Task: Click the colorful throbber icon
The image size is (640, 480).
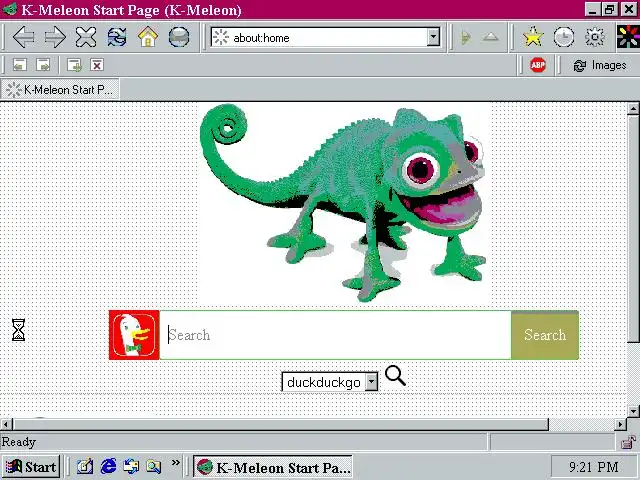Action: [x=628, y=37]
